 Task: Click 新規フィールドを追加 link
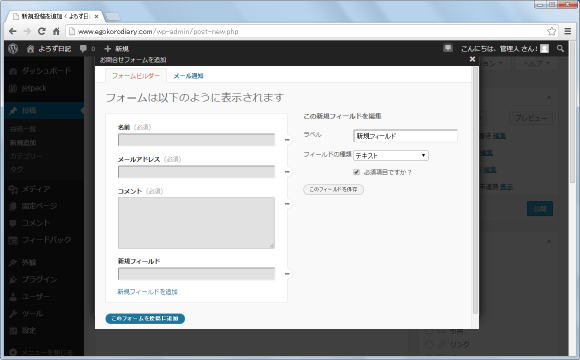(148, 292)
